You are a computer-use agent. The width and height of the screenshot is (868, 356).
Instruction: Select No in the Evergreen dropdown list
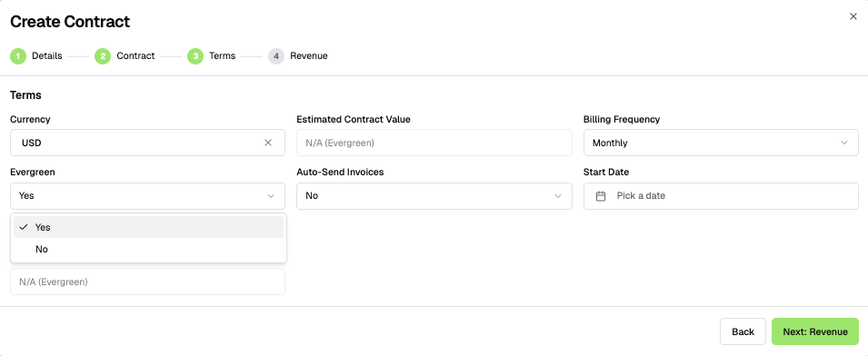pyautogui.click(x=148, y=250)
